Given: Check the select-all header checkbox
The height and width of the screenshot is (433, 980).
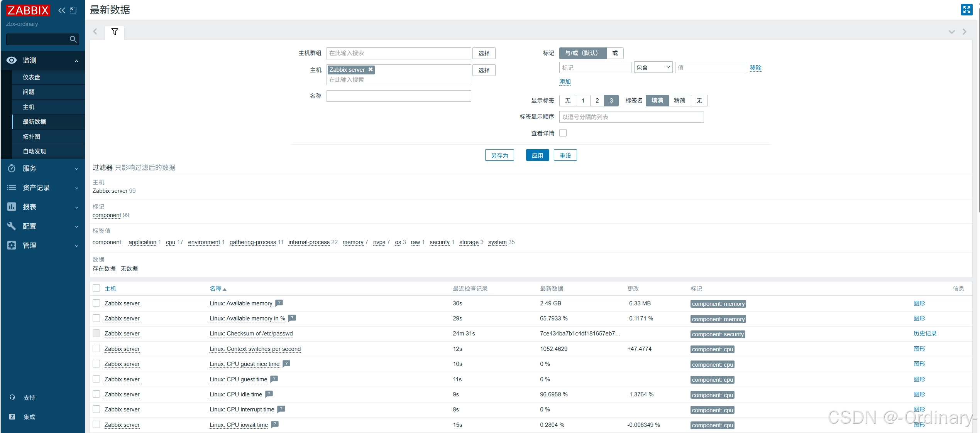Looking at the screenshot, I should [x=96, y=288].
